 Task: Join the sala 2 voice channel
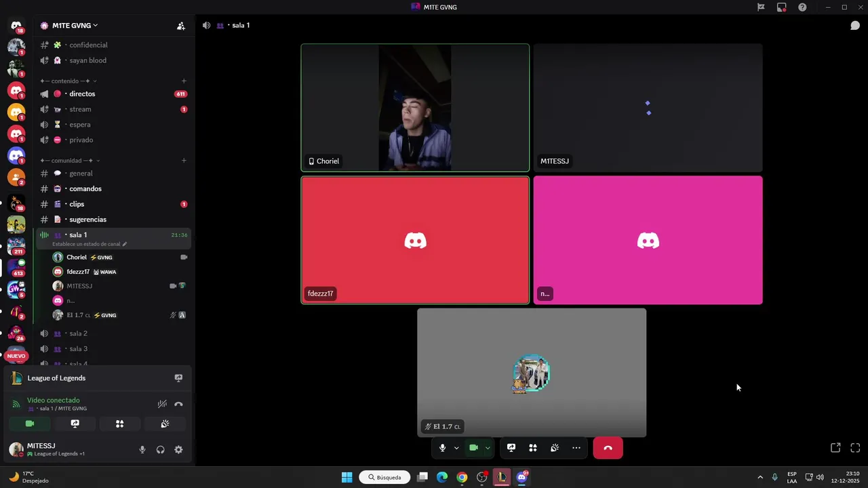[x=114, y=333]
